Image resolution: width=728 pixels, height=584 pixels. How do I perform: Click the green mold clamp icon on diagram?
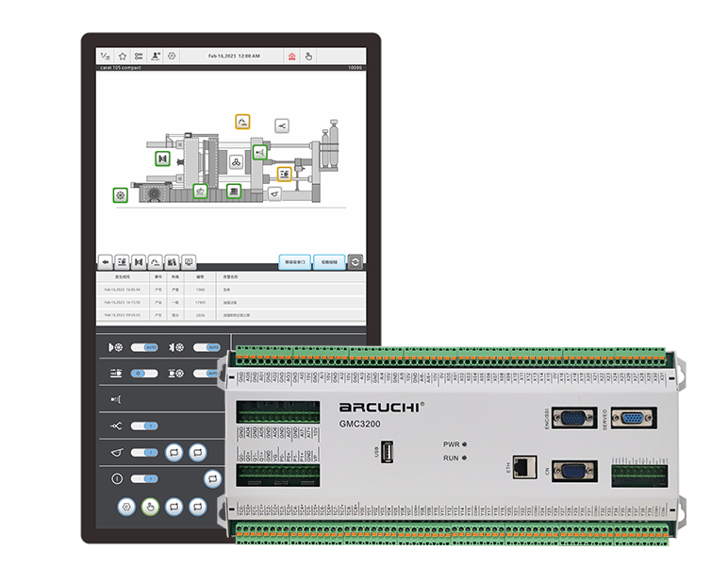click(162, 159)
